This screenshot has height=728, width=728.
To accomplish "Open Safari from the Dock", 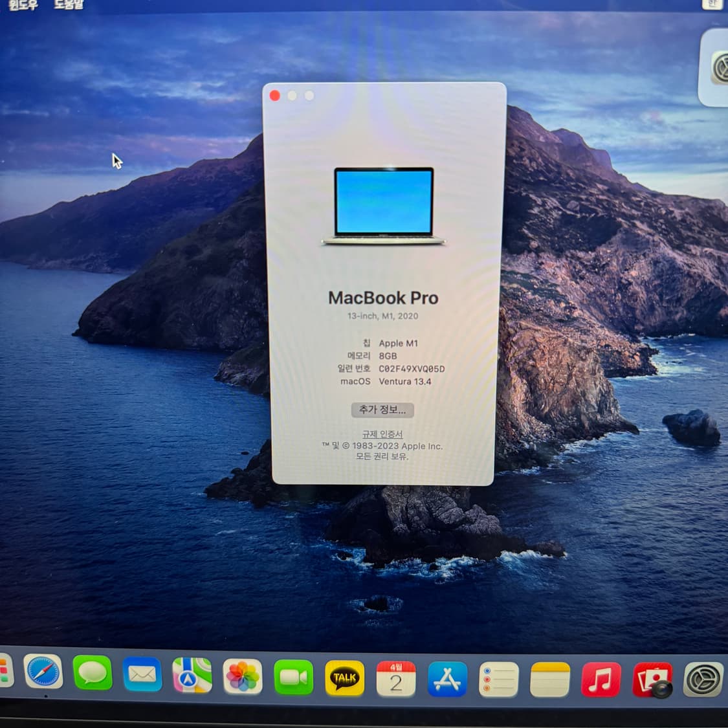I will [x=43, y=671].
